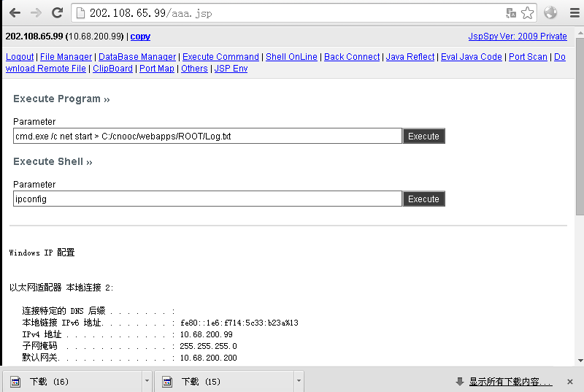584x392 pixels.
Task: Show all downloads via 显示所有下载内容
Action: pos(510,382)
